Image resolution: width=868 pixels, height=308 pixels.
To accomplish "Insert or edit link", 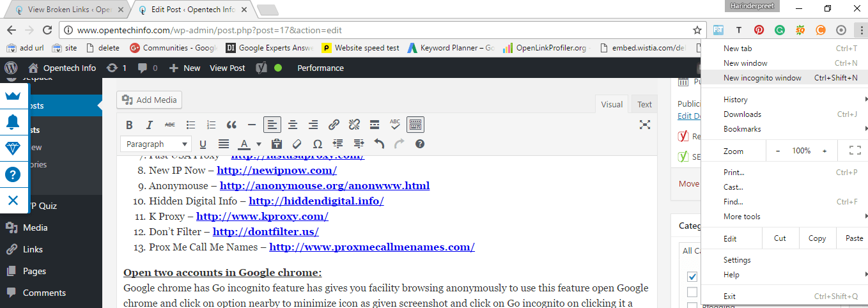I will 334,125.
